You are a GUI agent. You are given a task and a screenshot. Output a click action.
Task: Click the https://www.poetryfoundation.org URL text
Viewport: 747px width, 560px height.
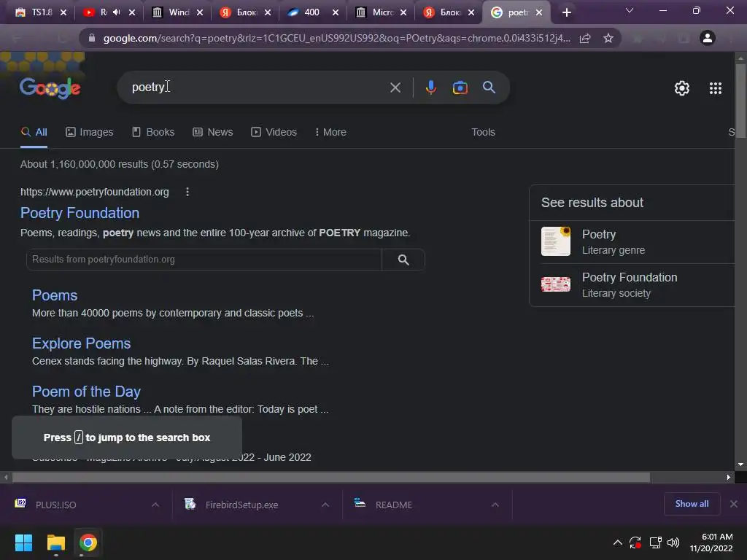(x=95, y=192)
